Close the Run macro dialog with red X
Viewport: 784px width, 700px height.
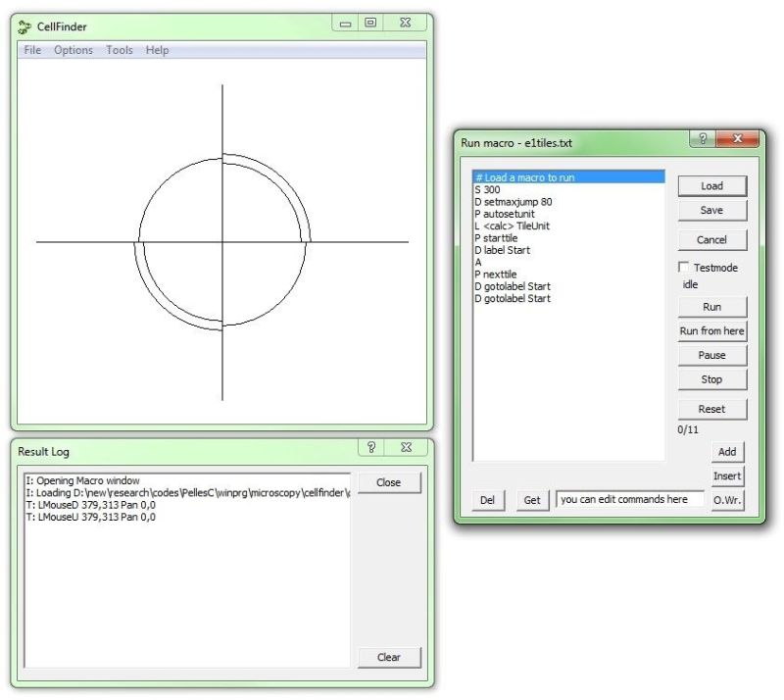pos(738,138)
